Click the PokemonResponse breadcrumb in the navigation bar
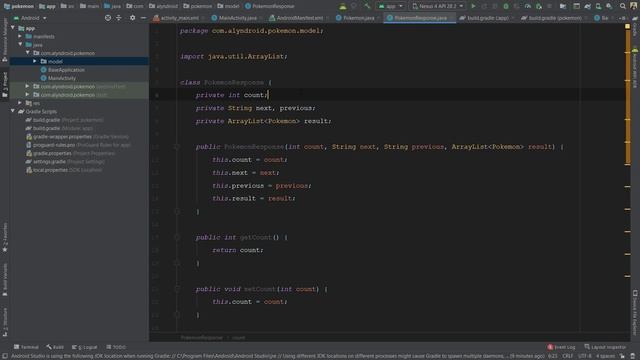This screenshot has height=360, width=640. pos(269,6)
